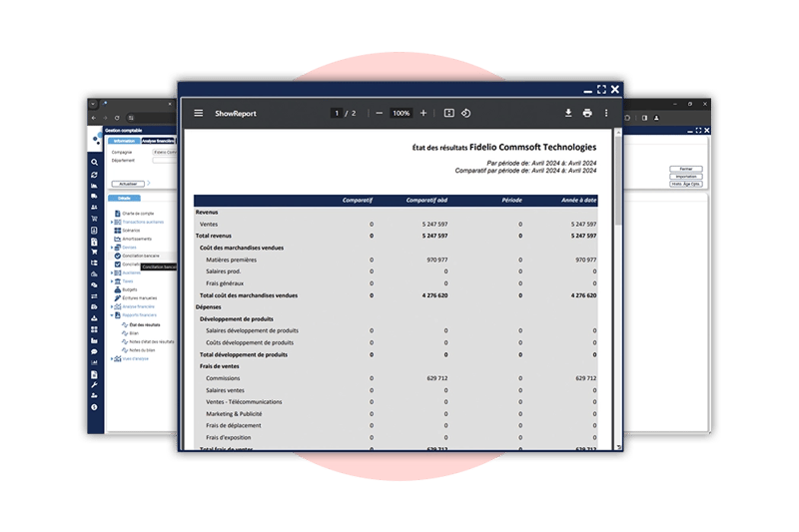Select the 100% zoom level field
The image size is (799, 532).
coord(401,113)
